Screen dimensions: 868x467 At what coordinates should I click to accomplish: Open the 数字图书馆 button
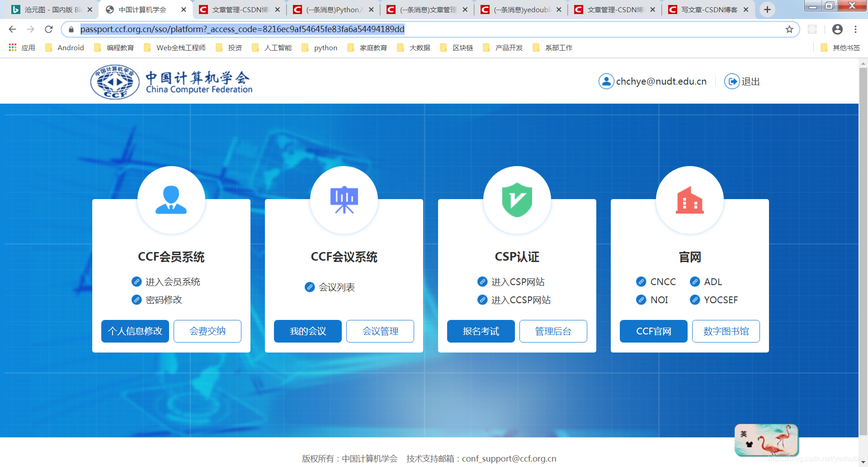click(x=726, y=331)
